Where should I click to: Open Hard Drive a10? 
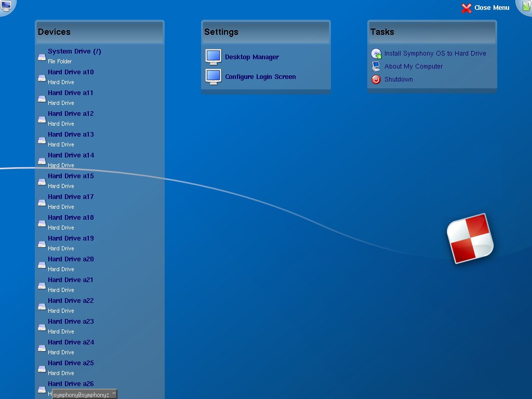point(71,72)
